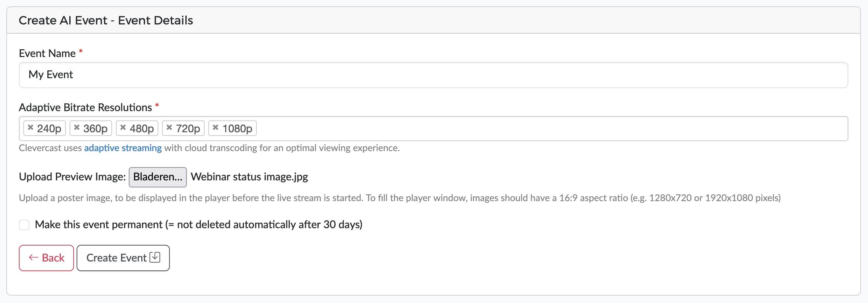Click the Webinar status image.jpg filename
This screenshot has width=868, height=303.
249,177
